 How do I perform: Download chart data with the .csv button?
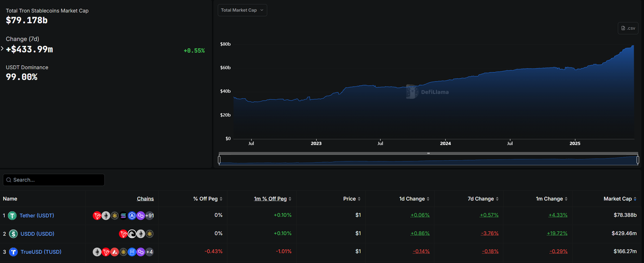point(628,28)
